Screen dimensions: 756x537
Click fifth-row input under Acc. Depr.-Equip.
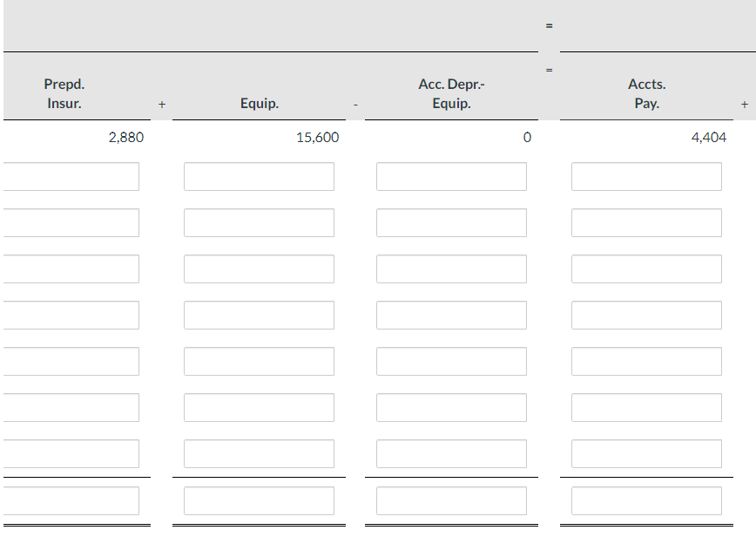[x=451, y=362]
